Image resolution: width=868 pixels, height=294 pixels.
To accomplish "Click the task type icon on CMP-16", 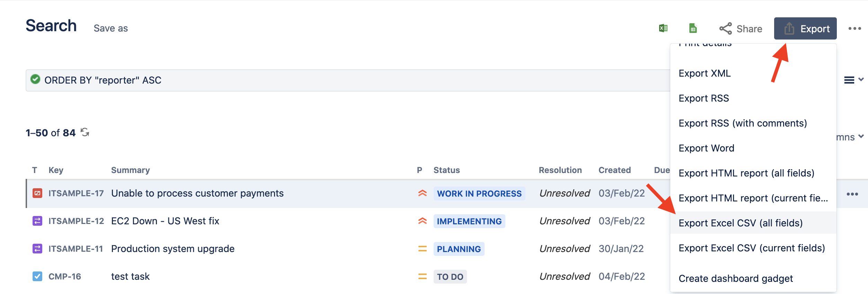I will click(x=37, y=276).
